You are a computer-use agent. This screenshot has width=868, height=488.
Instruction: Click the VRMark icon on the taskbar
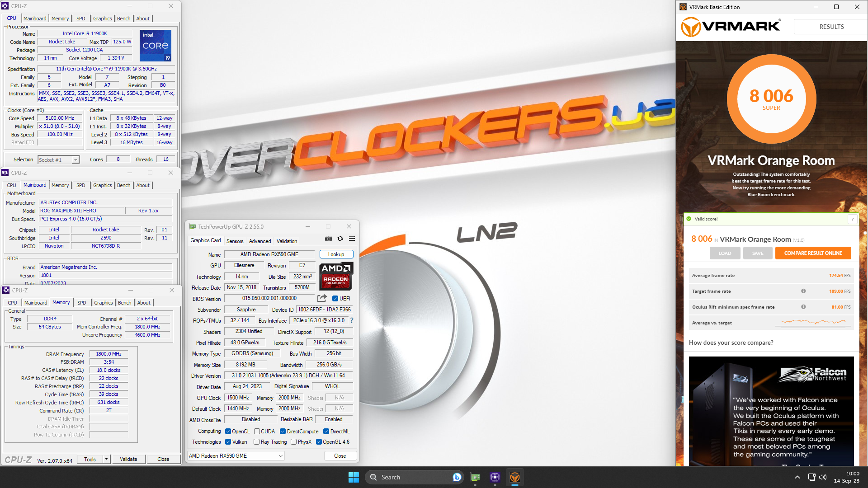(x=515, y=477)
